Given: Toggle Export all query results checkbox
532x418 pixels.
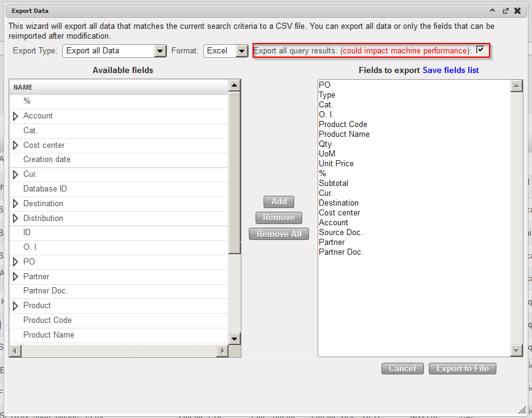Looking at the screenshot, I should [480, 50].
